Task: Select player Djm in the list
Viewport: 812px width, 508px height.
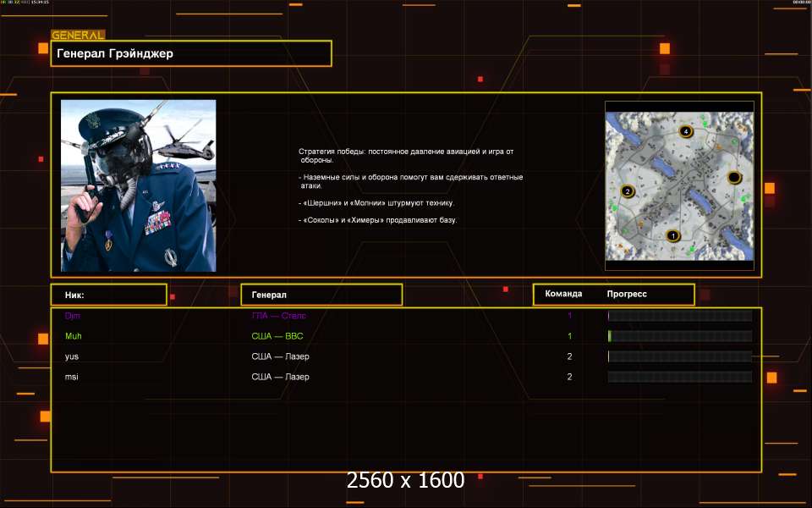Action: pyautogui.click(x=73, y=316)
